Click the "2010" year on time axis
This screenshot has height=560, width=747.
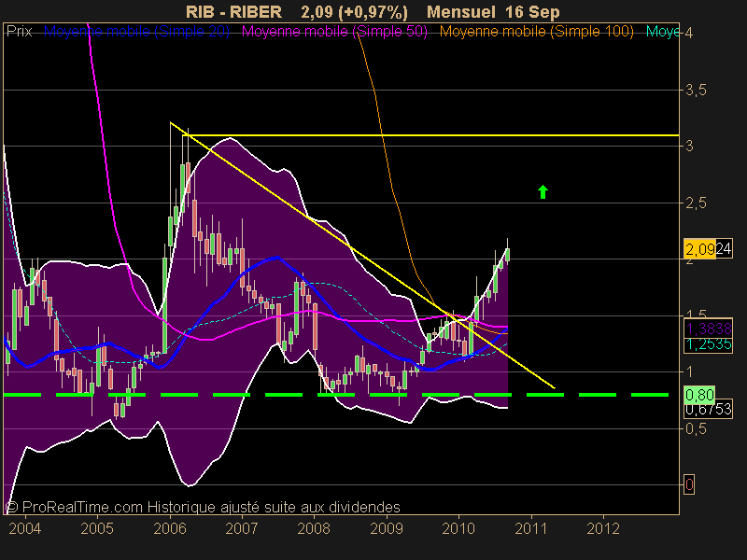tap(458, 528)
